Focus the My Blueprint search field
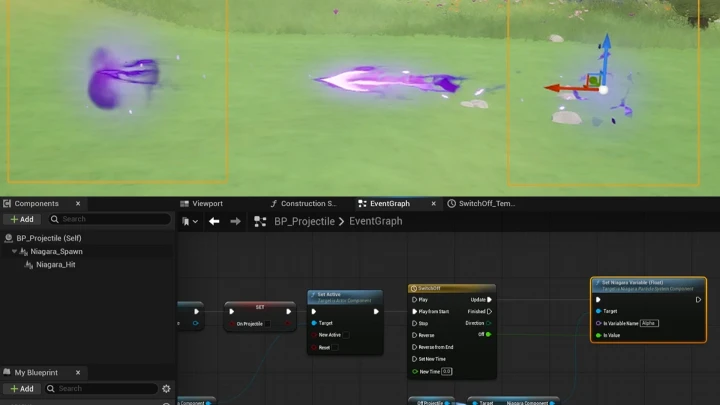Viewport: 720px width, 405px height. pos(101,388)
